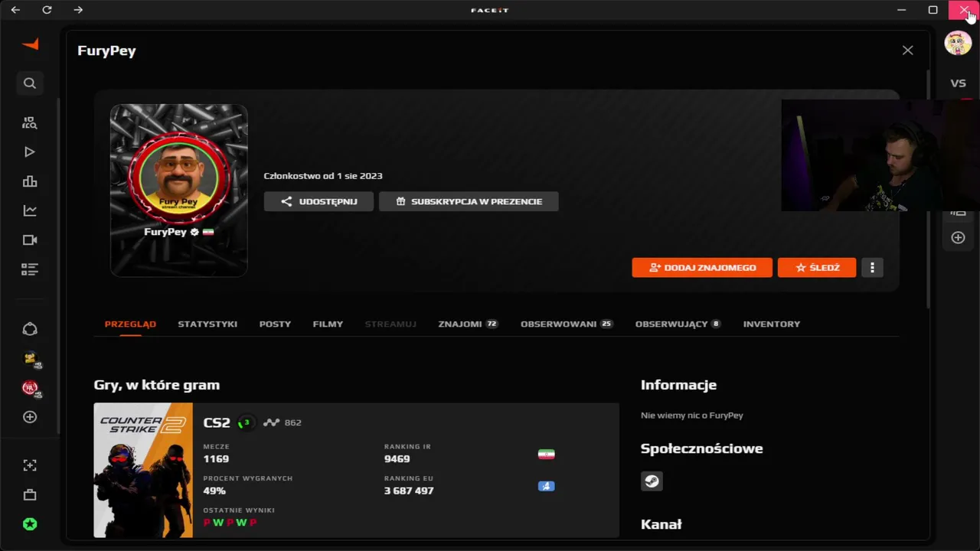
Task: Switch to the POSTY tab
Action: click(275, 324)
